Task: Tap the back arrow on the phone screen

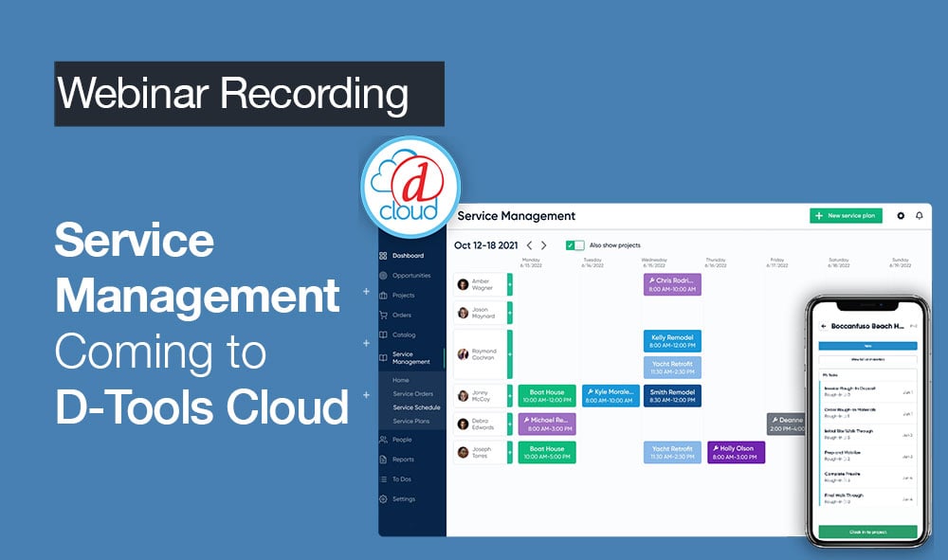Action: (824, 326)
